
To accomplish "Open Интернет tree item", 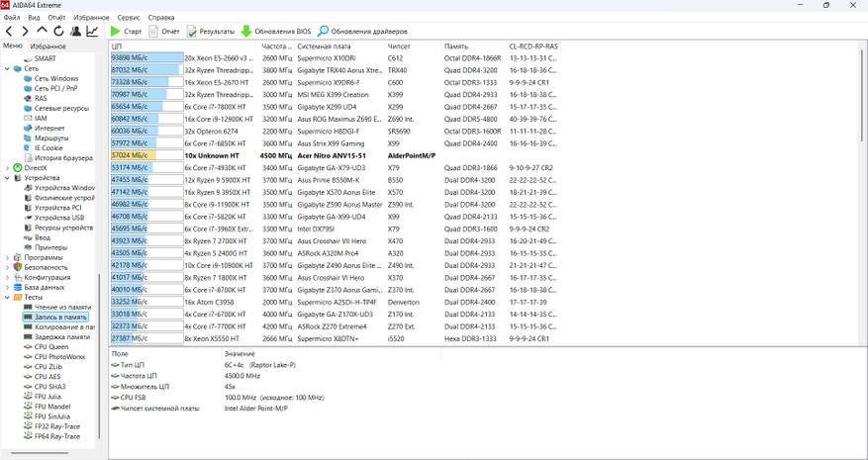I will coord(49,129).
